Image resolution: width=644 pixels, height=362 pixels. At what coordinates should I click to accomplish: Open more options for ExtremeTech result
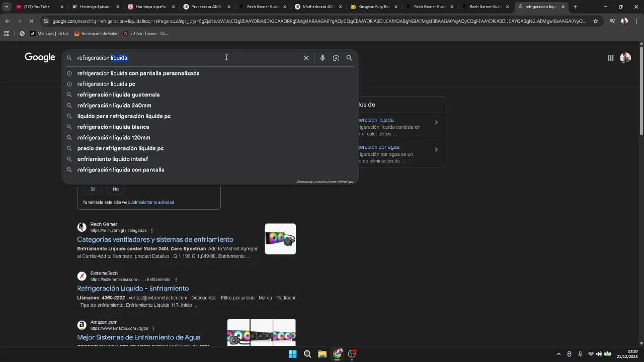click(176, 280)
